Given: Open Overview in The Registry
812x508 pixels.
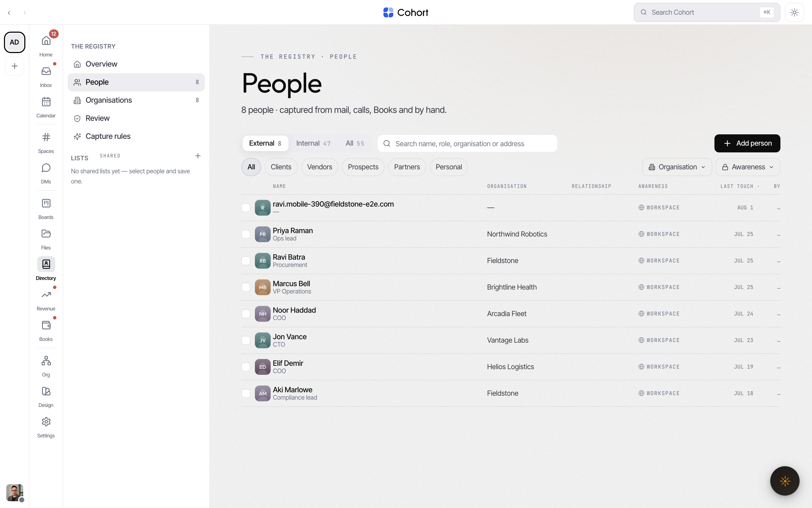Looking at the screenshot, I should pyautogui.click(x=136, y=64).
